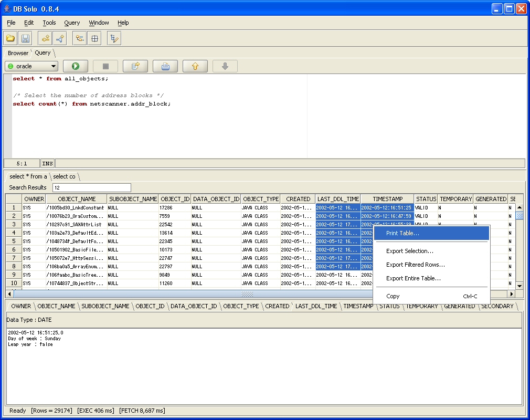Click the open file folder icon
Screen dimensions: 530x420
10,38
